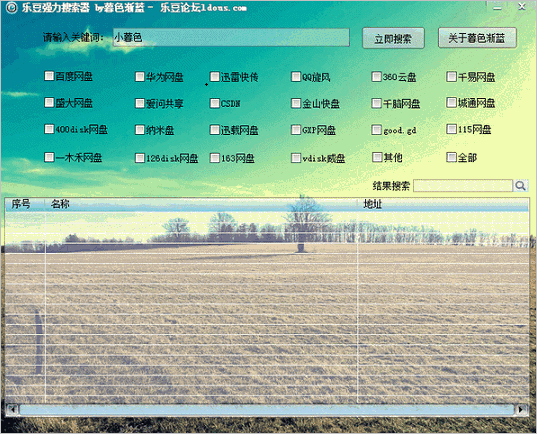Toggle the QQ旋风 checkbox
This screenshot has width=537, height=434.
(296, 76)
